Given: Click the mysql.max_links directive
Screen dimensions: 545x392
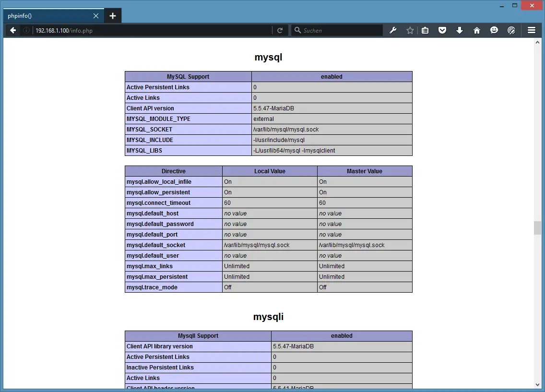Looking at the screenshot, I should pos(150,266).
